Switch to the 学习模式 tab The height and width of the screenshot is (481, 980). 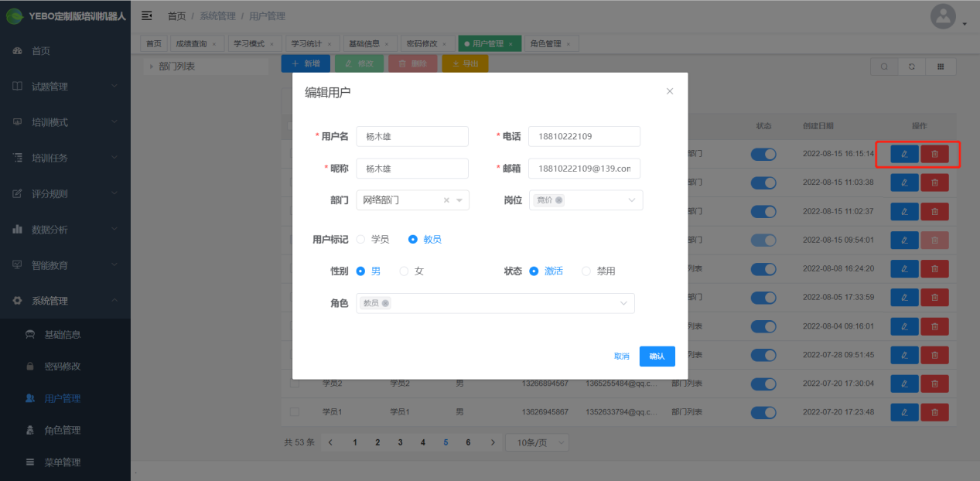[253, 44]
